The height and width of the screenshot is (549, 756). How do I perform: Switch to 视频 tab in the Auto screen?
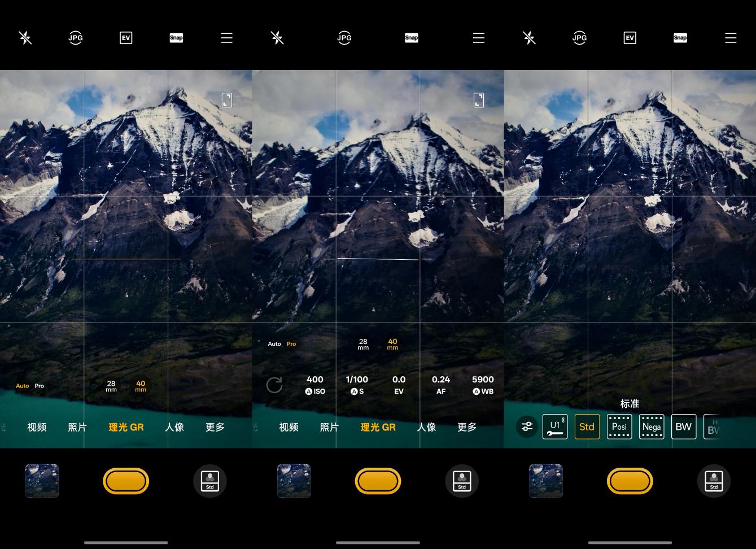[x=37, y=427]
